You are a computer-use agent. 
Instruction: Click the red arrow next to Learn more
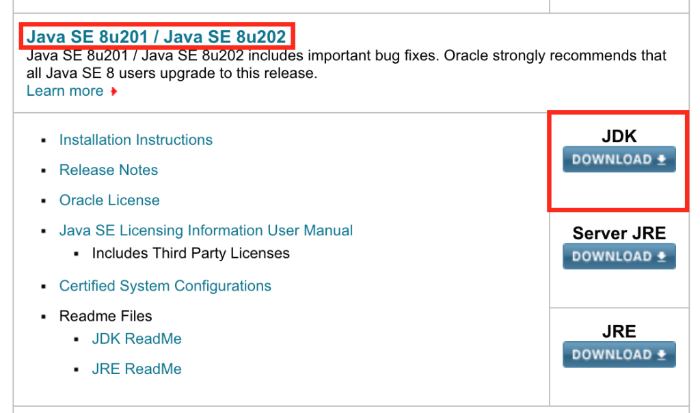tap(114, 92)
